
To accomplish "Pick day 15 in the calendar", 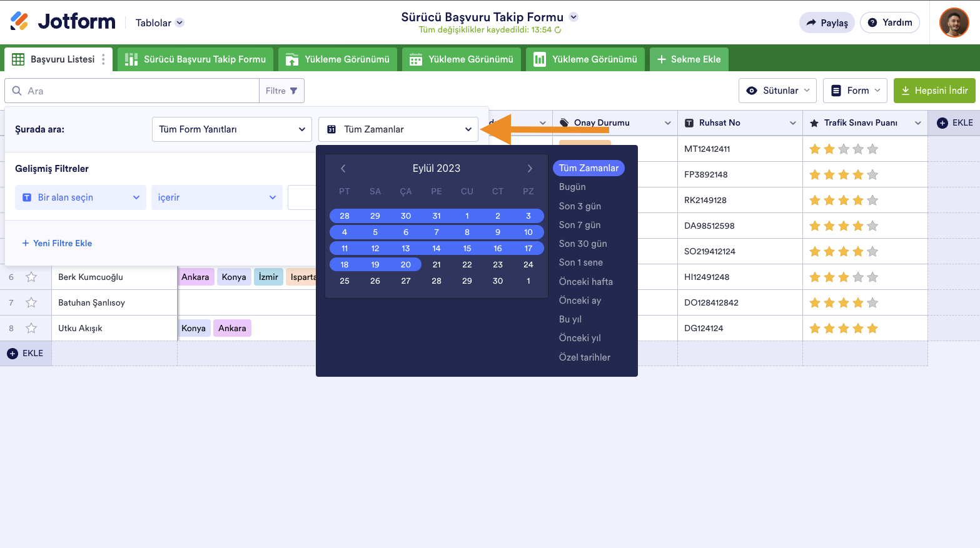I will coord(467,249).
